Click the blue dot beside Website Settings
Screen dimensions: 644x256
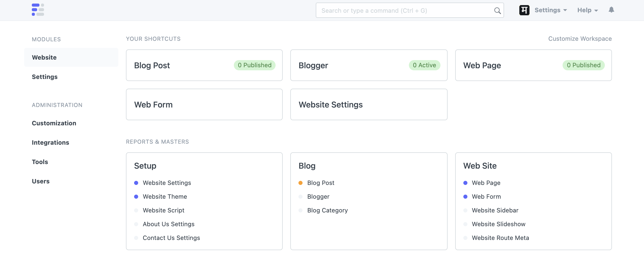(x=136, y=183)
